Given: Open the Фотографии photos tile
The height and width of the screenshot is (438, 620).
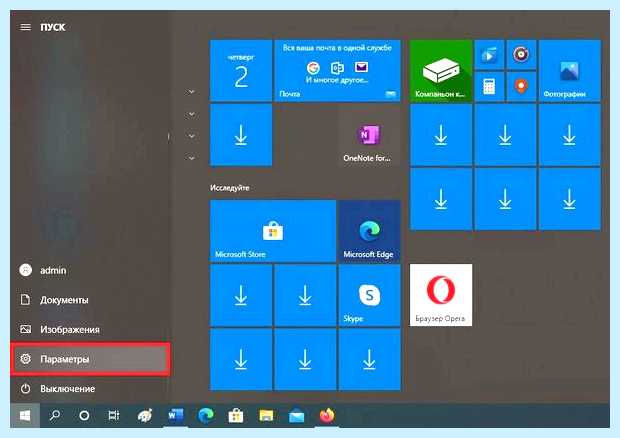Looking at the screenshot, I should pyautogui.click(x=569, y=71).
